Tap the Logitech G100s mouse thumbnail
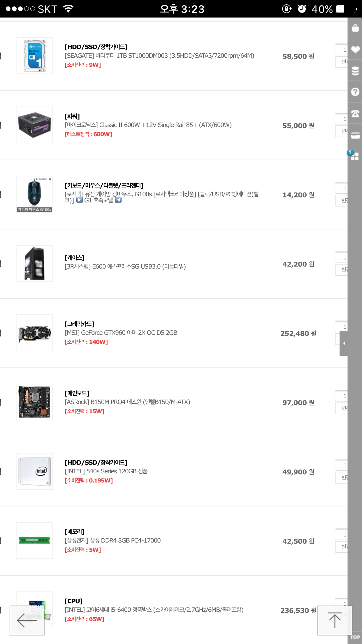 click(34, 194)
